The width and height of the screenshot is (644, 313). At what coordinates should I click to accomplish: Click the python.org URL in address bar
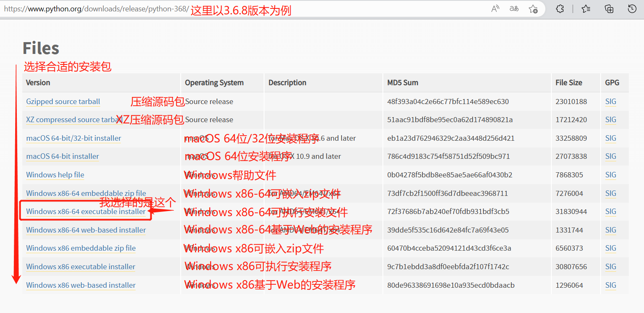click(x=96, y=8)
